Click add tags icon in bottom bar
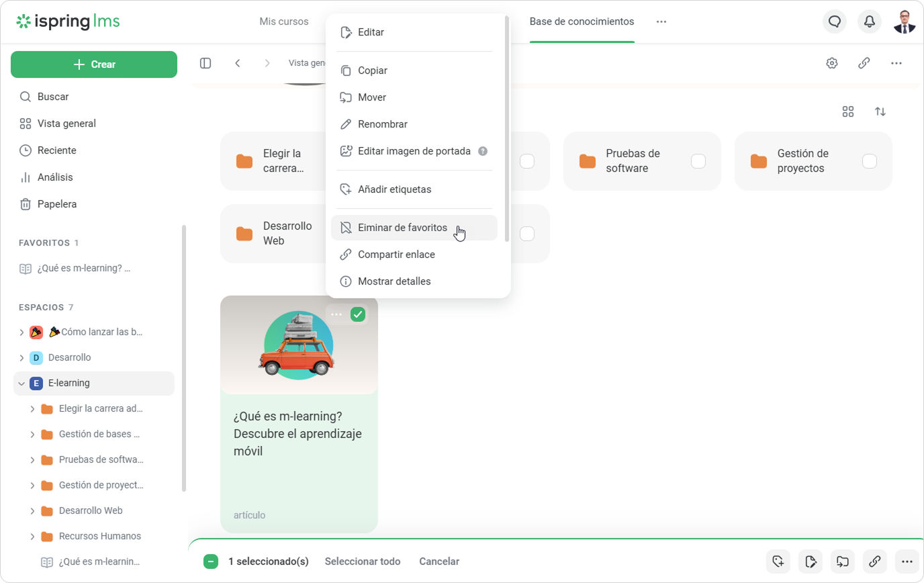 (x=778, y=562)
